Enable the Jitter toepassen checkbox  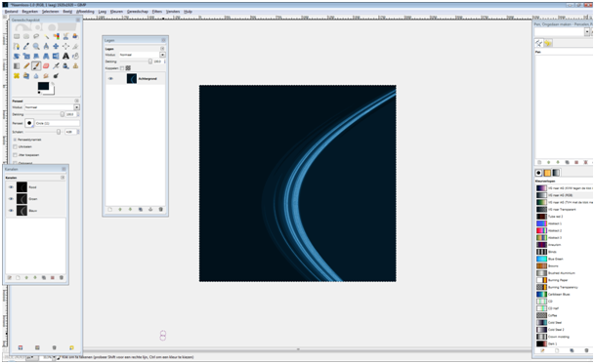16,155
